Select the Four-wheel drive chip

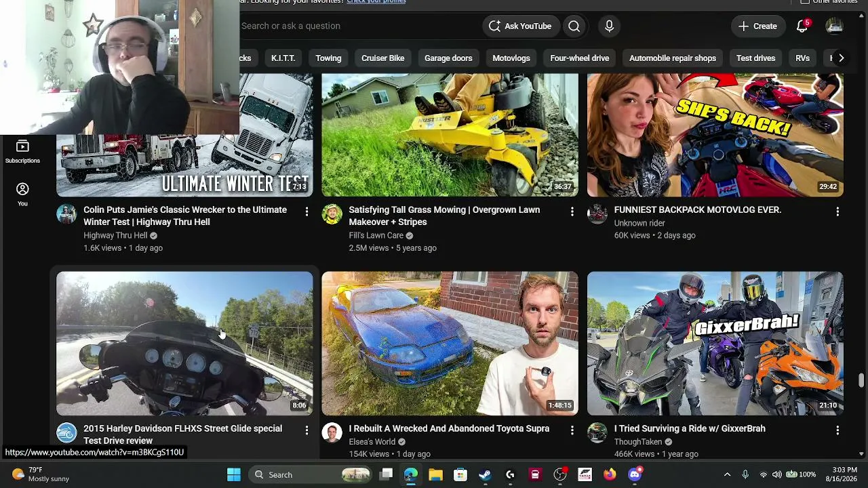pyautogui.click(x=580, y=58)
